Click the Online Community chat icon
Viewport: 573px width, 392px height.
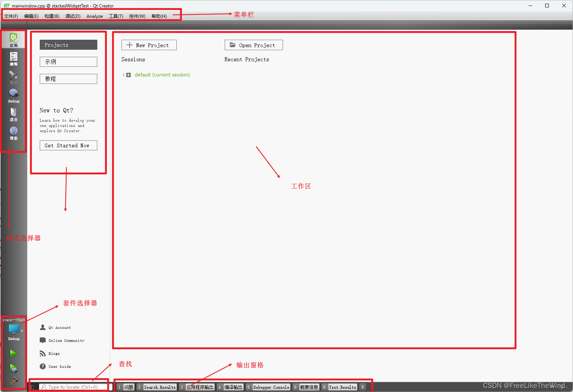pos(43,340)
